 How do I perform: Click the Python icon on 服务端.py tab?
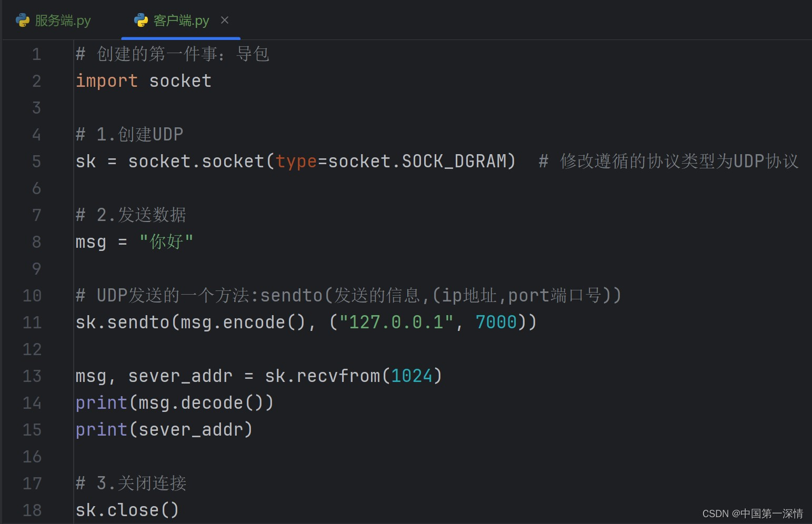(22, 20)
